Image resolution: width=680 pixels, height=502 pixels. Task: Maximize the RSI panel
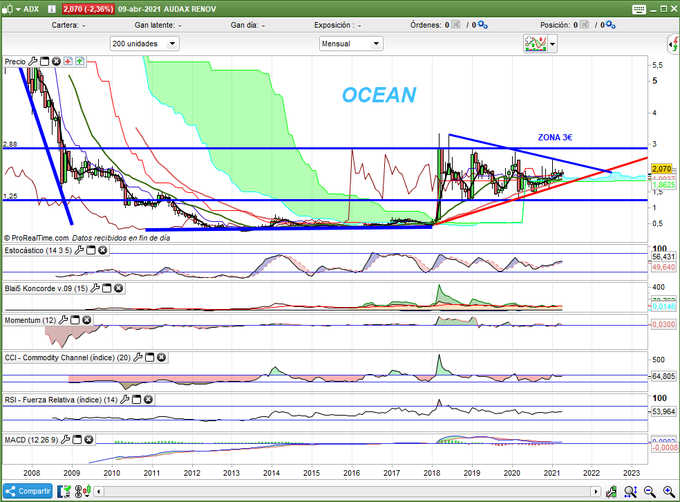pyautogui.click(x=136, y=399)
